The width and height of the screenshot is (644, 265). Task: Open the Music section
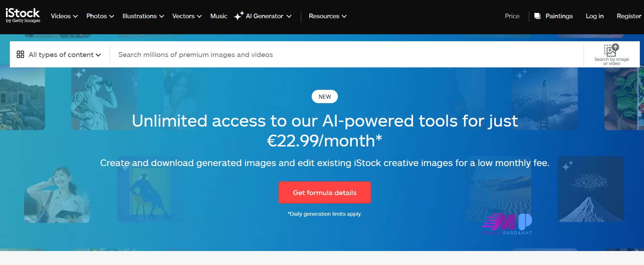tap(219, 16)
